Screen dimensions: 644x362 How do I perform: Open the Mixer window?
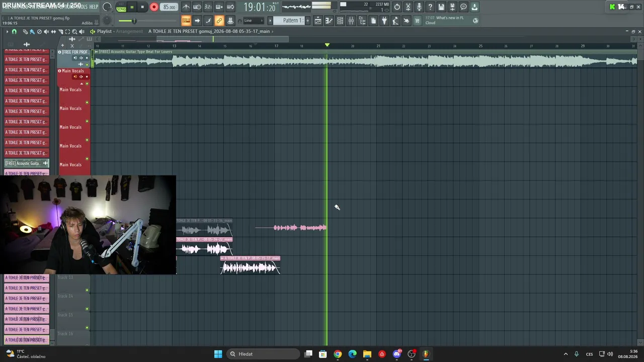[351, 21]
